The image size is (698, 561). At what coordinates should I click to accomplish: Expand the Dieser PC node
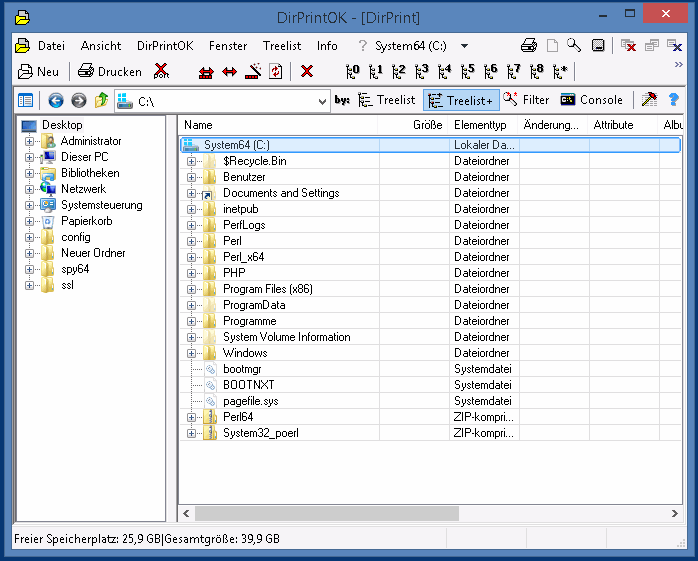click(29, 158)
